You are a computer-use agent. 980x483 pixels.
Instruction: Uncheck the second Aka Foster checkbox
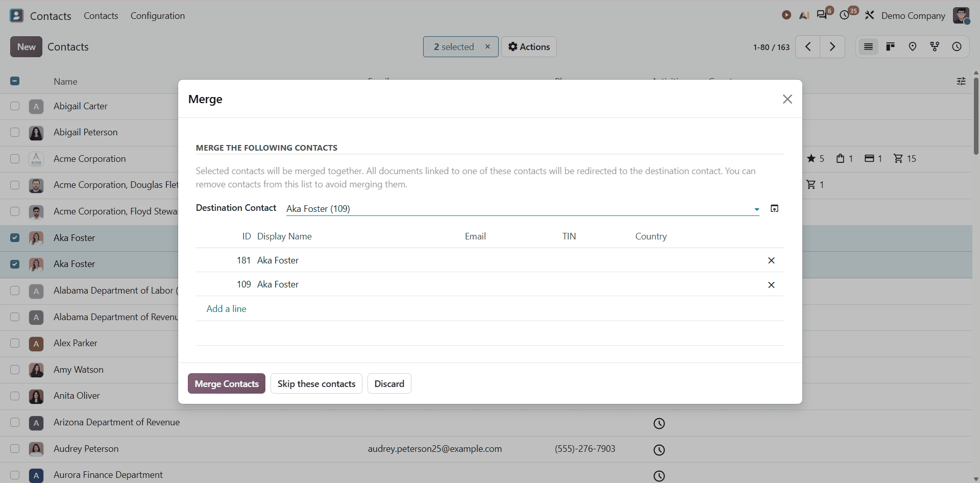pos(15,264)
